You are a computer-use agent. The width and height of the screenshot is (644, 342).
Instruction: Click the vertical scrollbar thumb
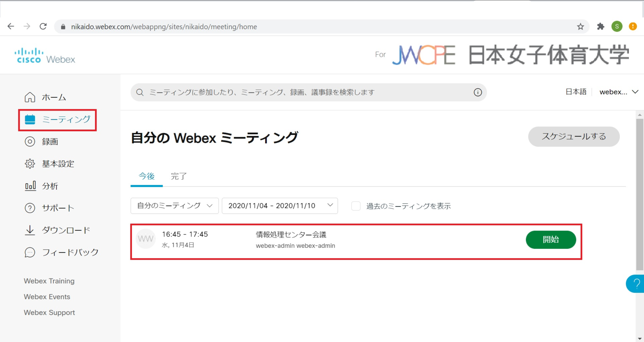[640, 195]
